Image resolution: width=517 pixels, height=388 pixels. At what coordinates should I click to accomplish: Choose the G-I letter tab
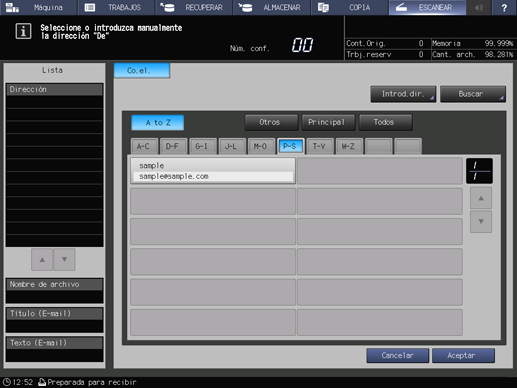[203, 146]
